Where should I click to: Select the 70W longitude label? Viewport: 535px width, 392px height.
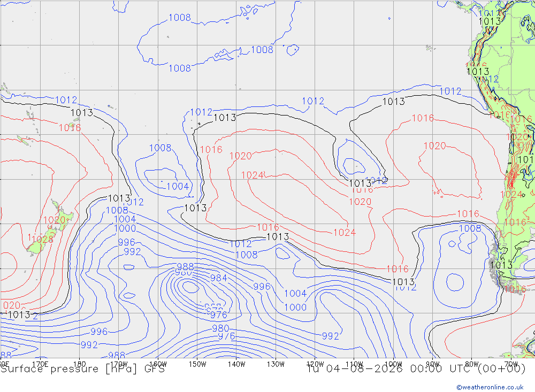tap(511, 364)
